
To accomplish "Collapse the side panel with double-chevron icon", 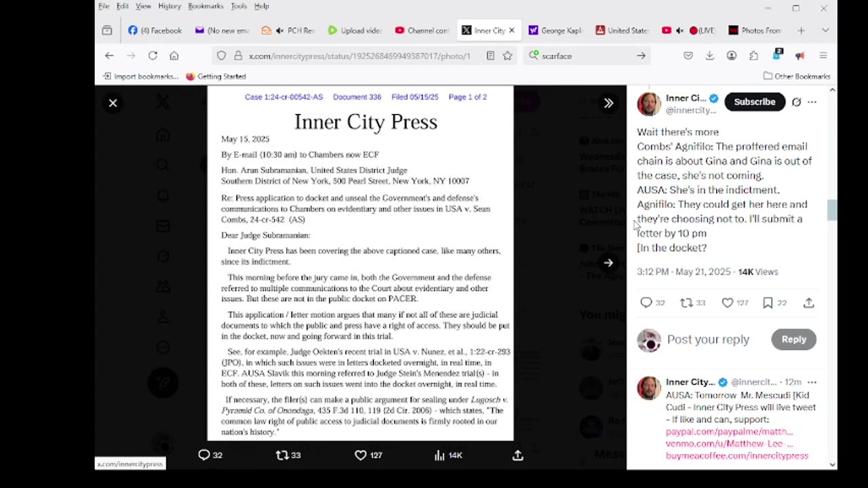I will click(x=608, y=103).
